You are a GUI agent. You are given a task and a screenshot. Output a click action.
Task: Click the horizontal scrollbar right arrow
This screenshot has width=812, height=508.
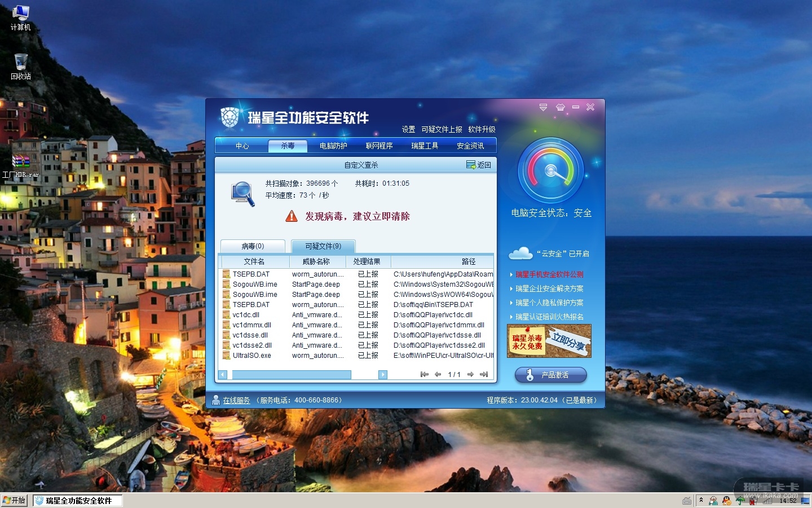pyautogui.click(x=383, y=375)
